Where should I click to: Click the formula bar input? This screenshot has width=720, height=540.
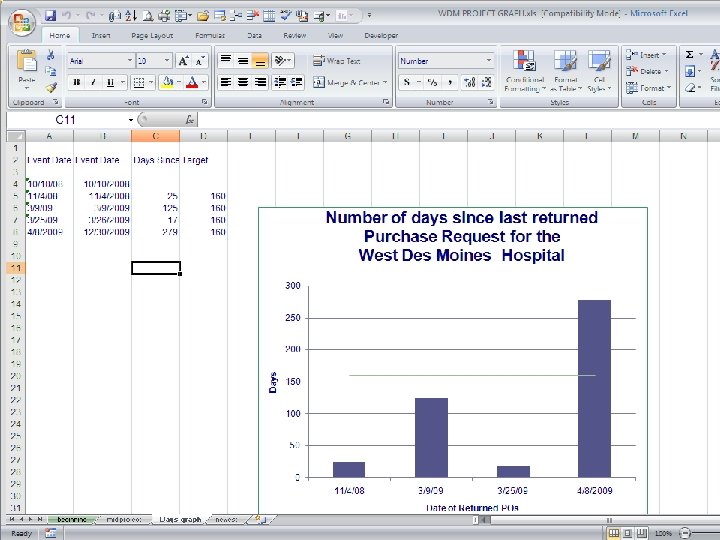pyautogui.click(x=457, y=120)
